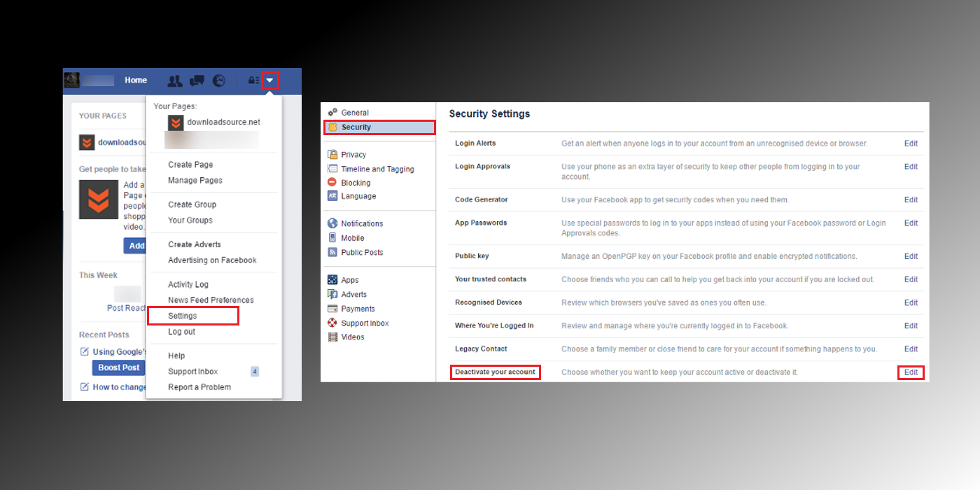Edit Your trusted contacts setting
The image size is (980, 490).
click(911, 279)
